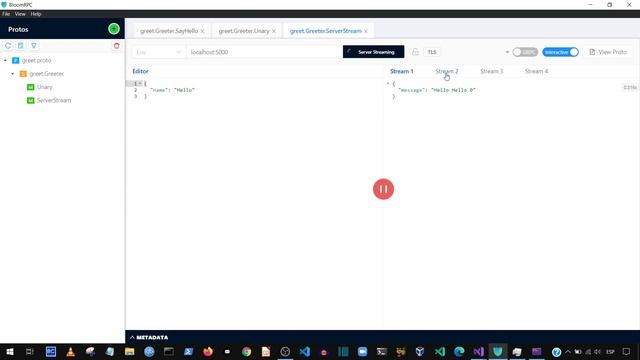Open PowerShell from the taskbar

pyautogui.click(x=188, y=351)
